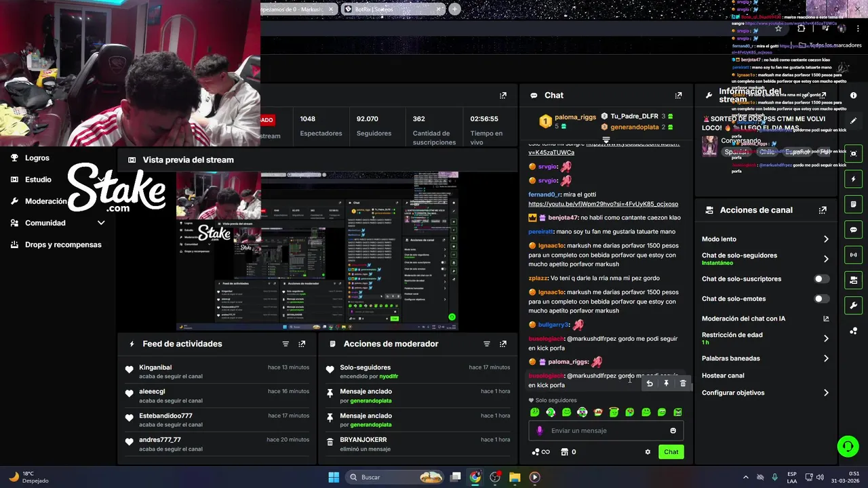Open Moderación del chat con IA

[765, 319]
